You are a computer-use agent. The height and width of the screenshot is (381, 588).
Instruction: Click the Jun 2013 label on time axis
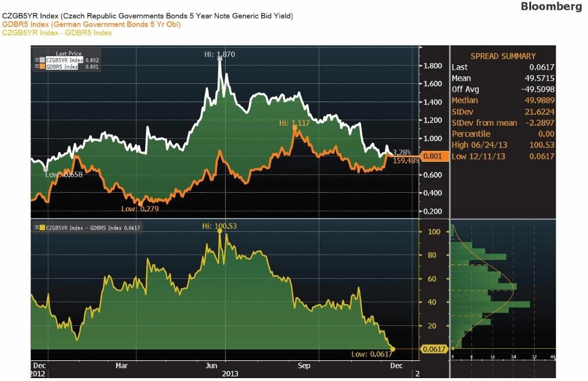211,366
